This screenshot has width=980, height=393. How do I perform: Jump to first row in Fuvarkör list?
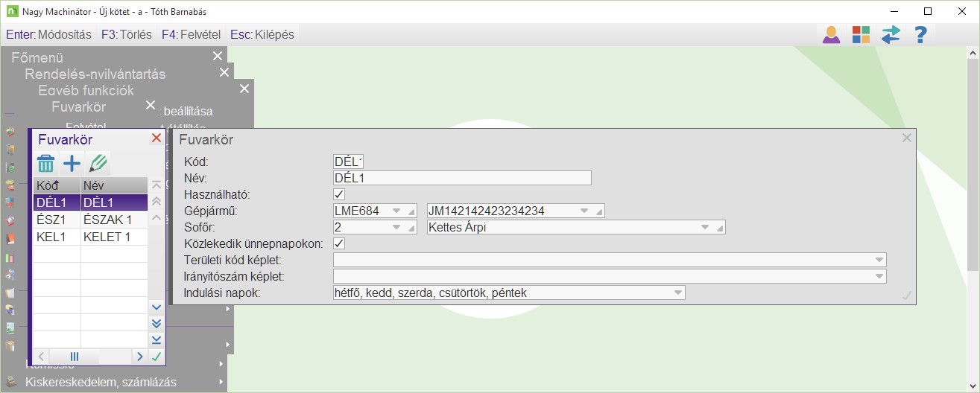(x=157, y=185)
